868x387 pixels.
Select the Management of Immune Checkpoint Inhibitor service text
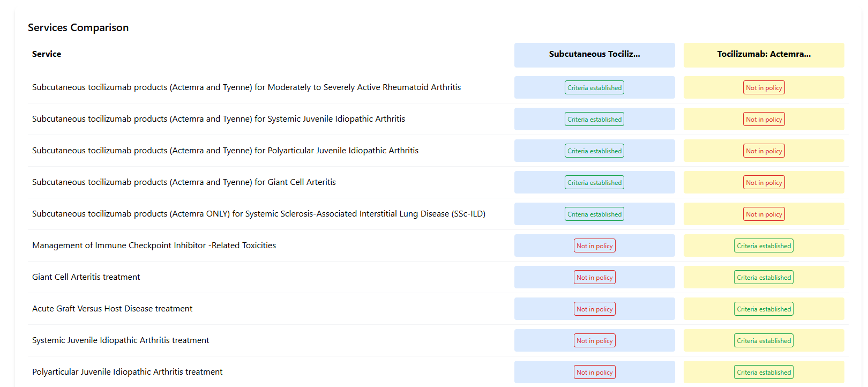pyautogui.click(x=154, y=245)
